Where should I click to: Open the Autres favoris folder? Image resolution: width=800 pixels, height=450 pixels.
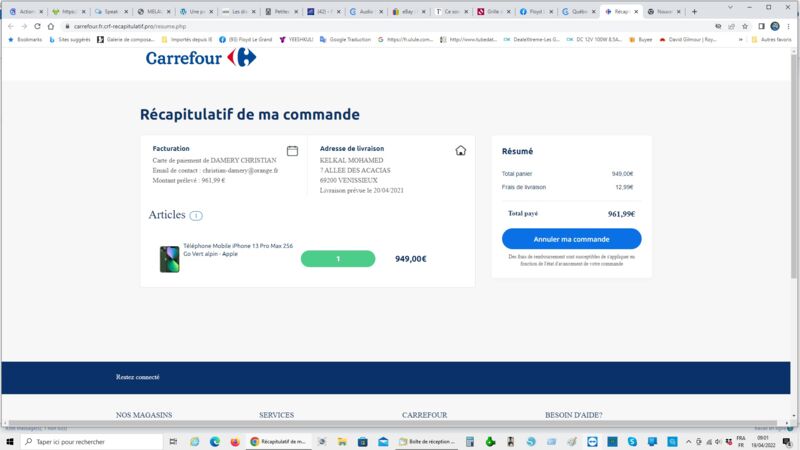771,39
